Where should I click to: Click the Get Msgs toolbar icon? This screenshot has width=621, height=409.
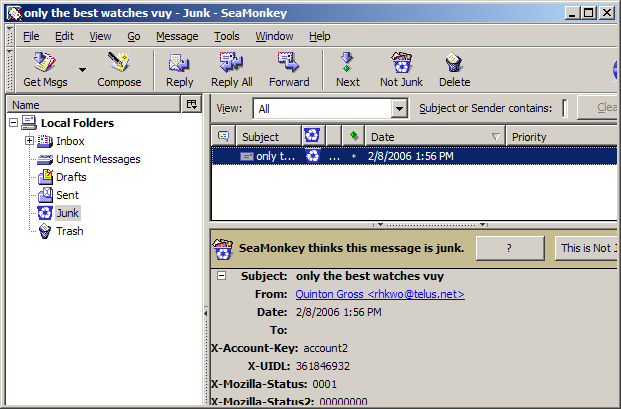(45, 69)
